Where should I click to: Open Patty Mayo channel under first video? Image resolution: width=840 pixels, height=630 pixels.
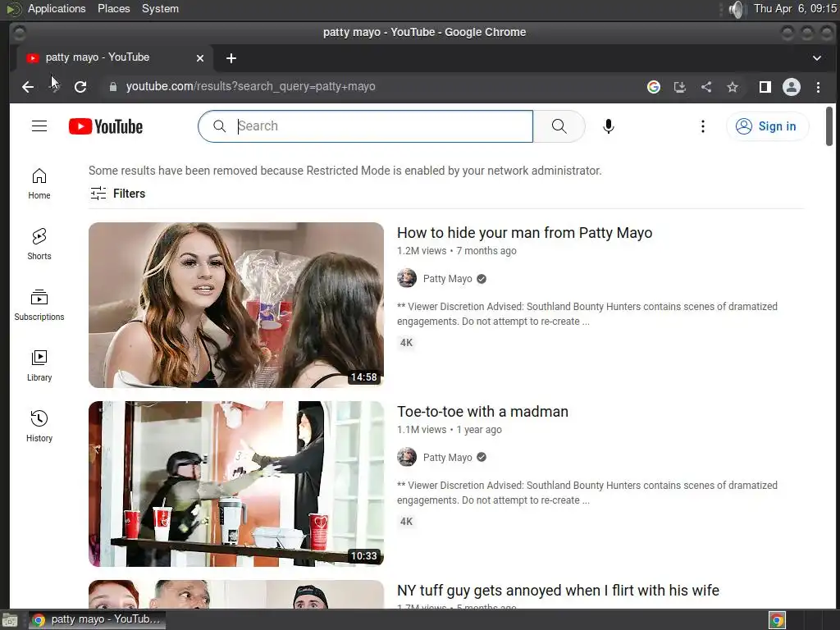pyautogui.click(x=447, y=279)
